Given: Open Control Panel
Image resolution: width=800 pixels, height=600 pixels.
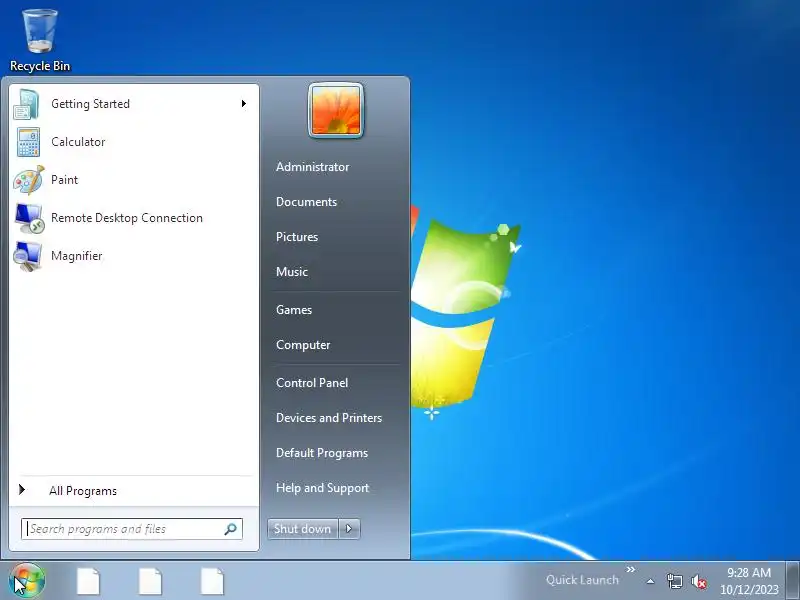Looking at the screenshot, I should point(312,383).
